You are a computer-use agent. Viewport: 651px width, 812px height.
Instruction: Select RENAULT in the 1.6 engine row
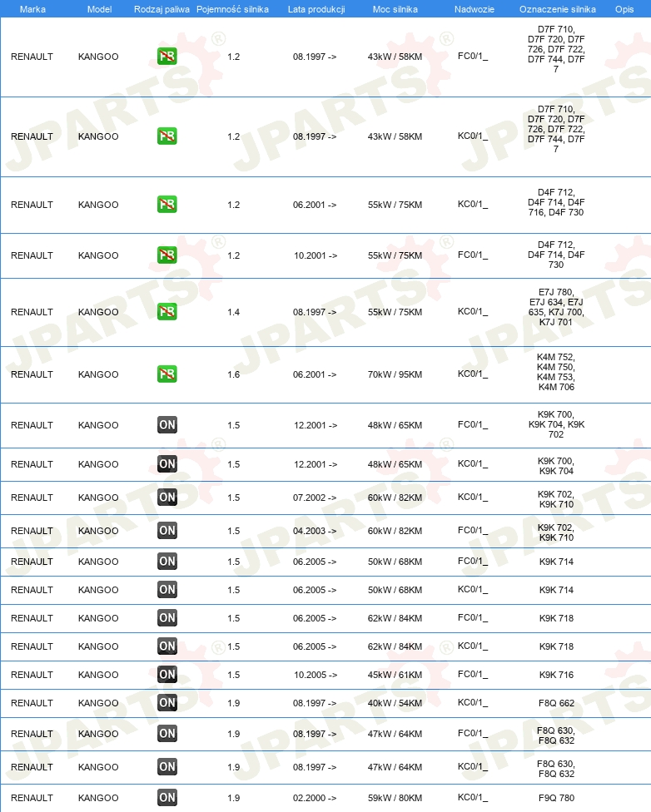[x=32, y=374]
